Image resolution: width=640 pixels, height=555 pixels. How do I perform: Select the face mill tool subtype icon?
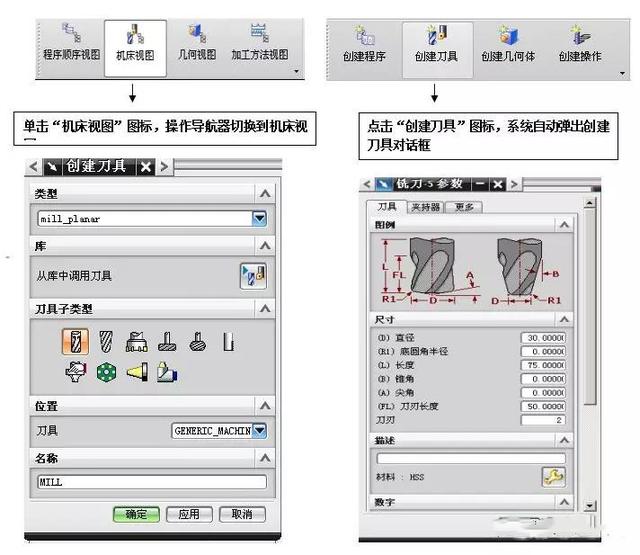(x=137, y=341)
